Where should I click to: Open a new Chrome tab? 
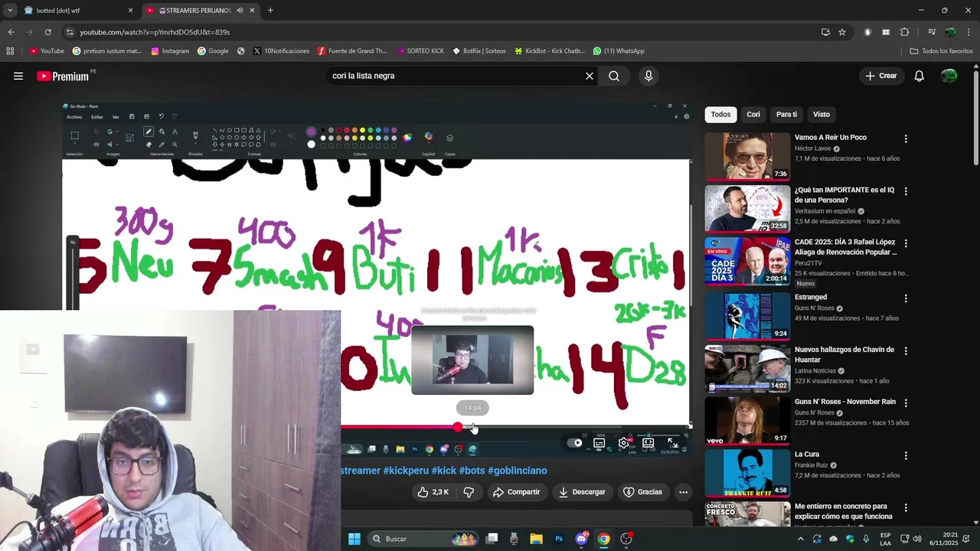[x=270, y=11]
